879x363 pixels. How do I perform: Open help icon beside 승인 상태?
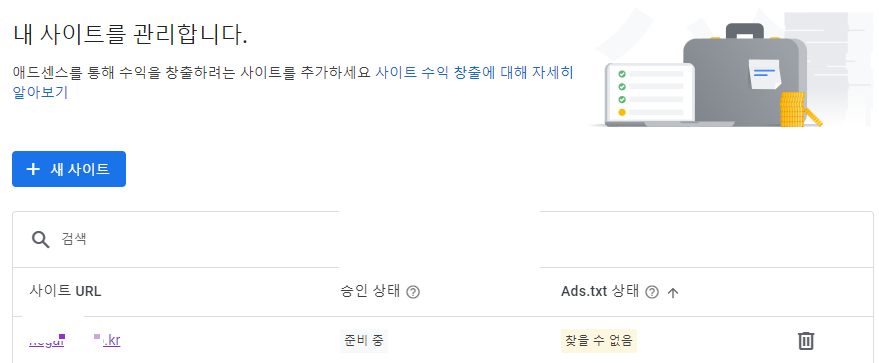coord(413,292)
